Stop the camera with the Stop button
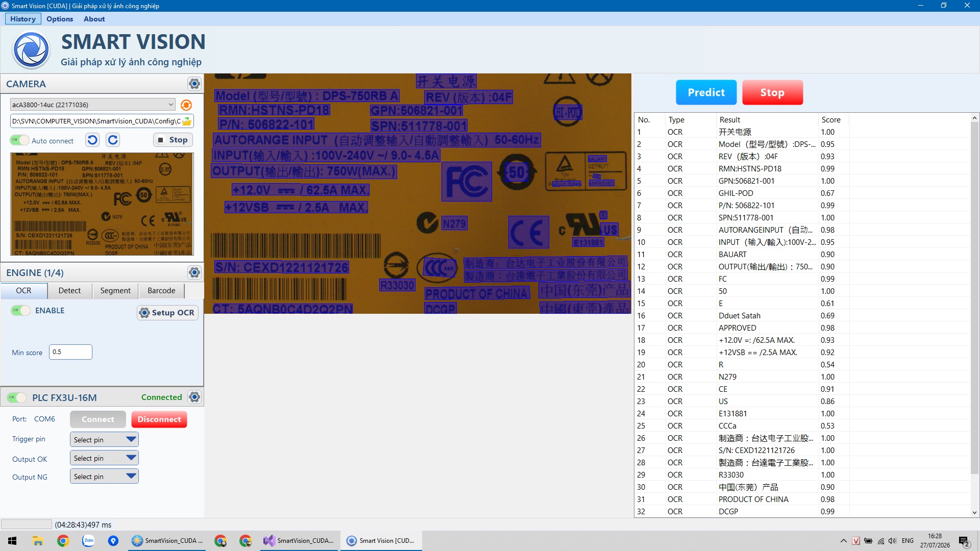 click(x=173, y=140)
